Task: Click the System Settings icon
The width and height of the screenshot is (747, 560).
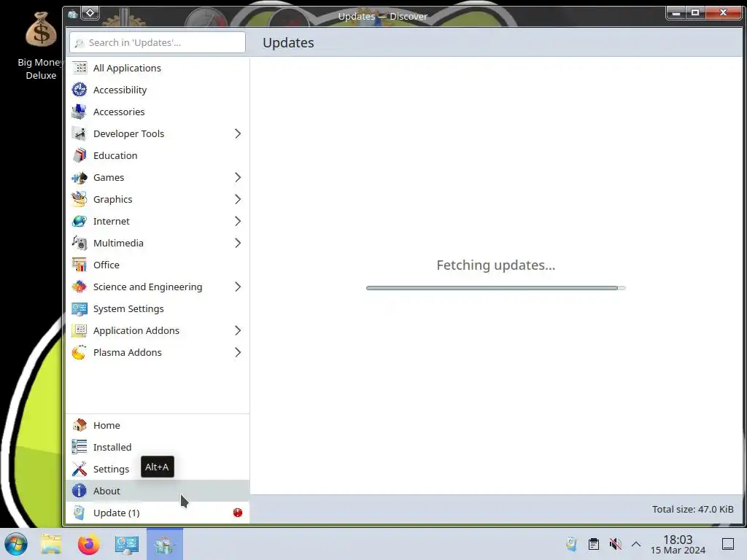Action: pos(79,309)
